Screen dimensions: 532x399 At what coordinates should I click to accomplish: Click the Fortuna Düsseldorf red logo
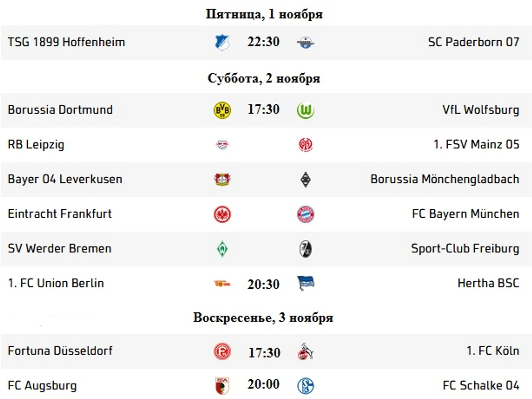(222, 351)
